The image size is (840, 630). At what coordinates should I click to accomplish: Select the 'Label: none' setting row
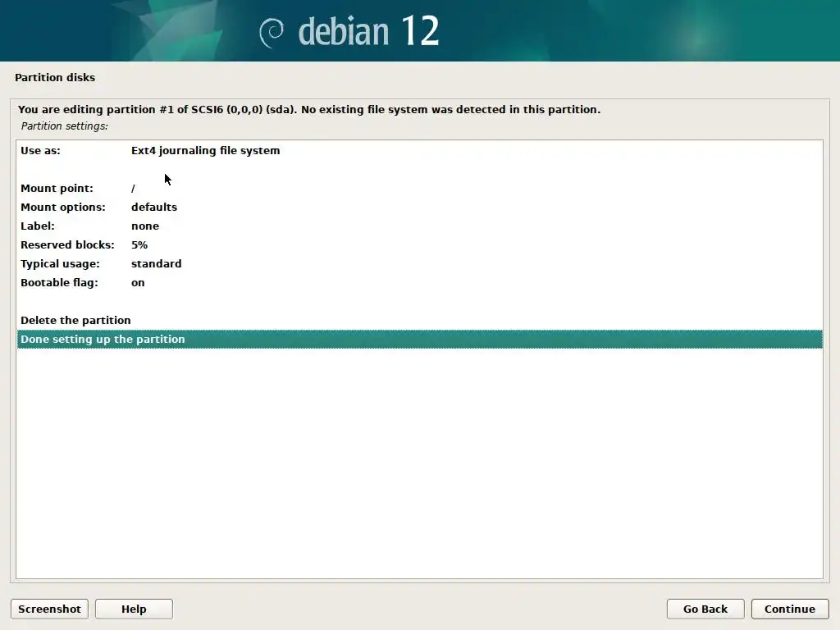click(x=419, y=226)
